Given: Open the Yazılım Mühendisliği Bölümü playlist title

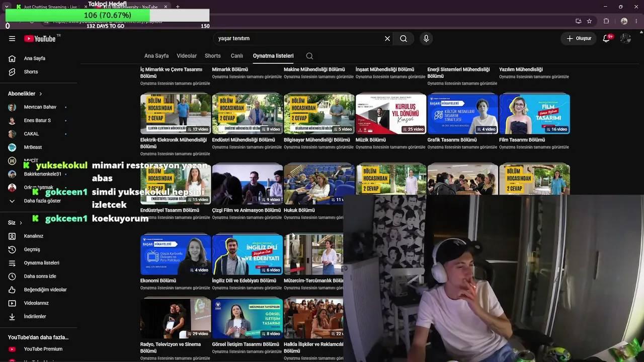Looking at the screenshot, I should coord(521,69).
